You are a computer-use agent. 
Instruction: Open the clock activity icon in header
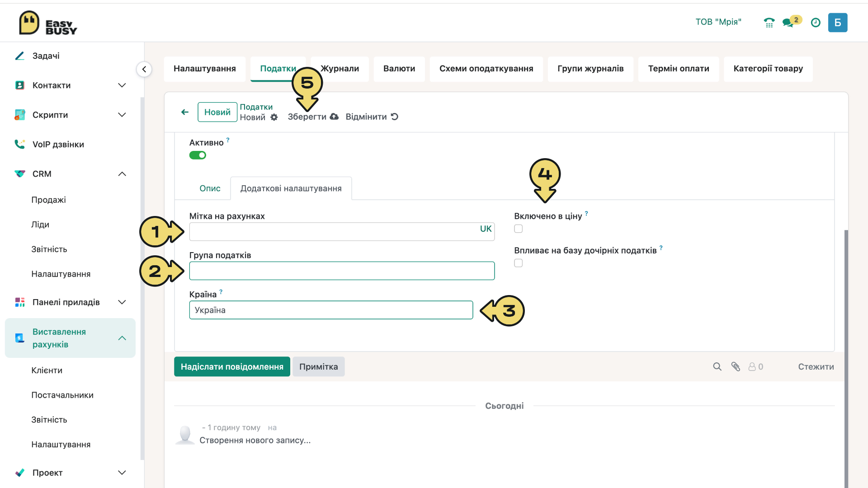[x=816, y=23]
